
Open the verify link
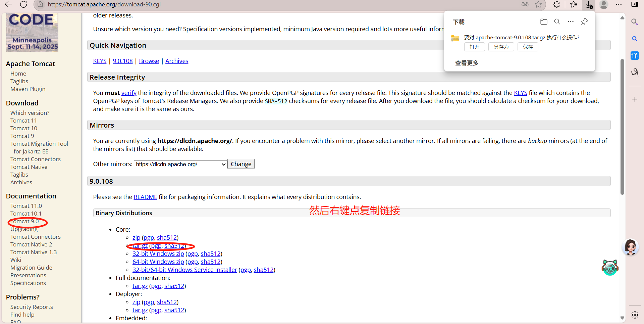(x=129, y=93)
